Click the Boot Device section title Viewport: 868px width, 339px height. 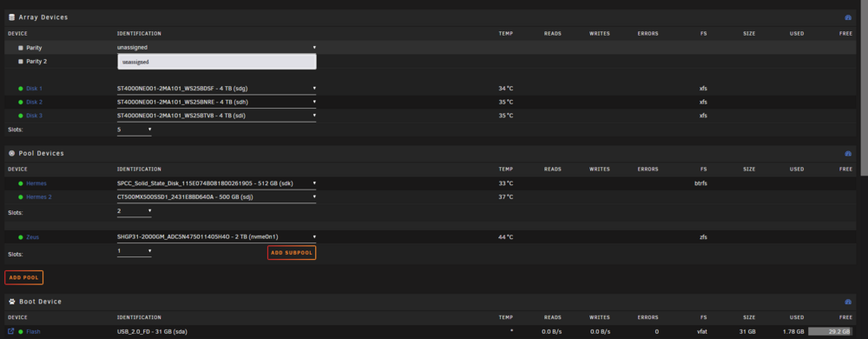point(41,302)
